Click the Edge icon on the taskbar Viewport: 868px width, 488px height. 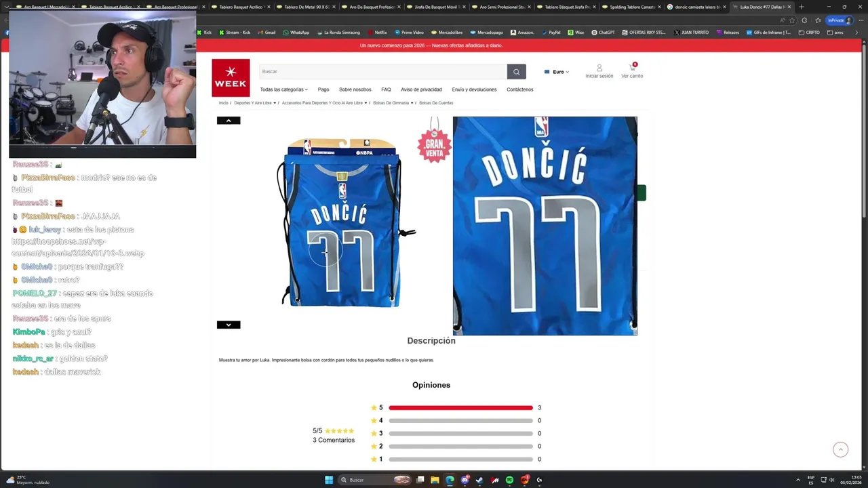(450, 480)
